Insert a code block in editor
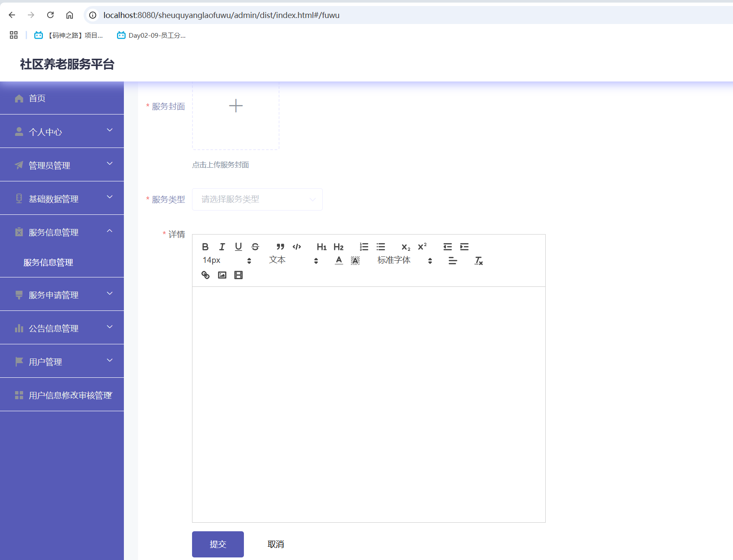The image size is (733, 560). click(x=297, y=247)
